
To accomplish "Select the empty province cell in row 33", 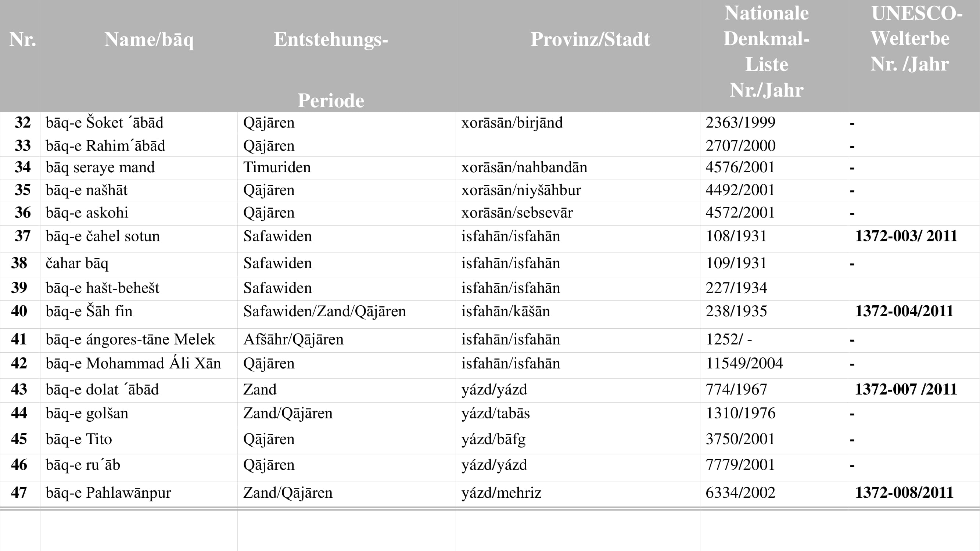I will [x=578, y=146].
